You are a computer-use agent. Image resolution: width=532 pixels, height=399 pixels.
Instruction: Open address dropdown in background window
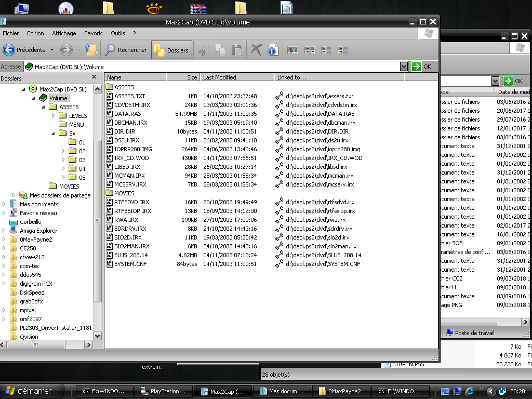pos(495,81)
